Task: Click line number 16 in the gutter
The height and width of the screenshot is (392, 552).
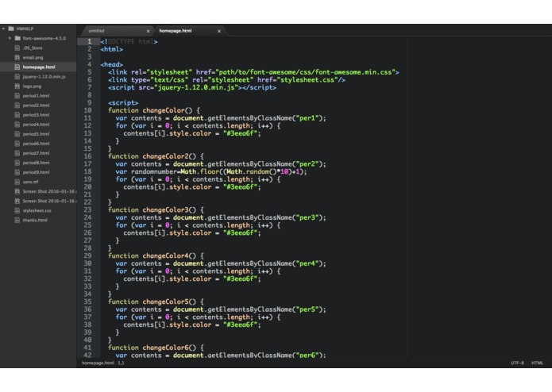Action: [x=87, y=156]
